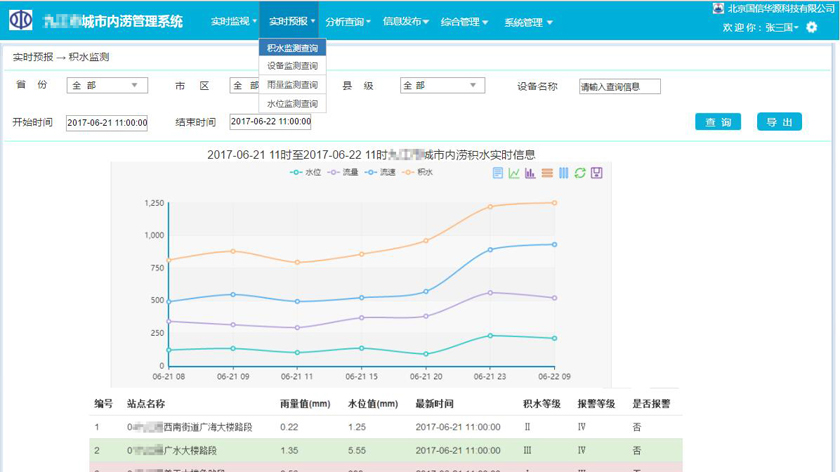Switch chart to tiled view
This screenshot has width=840, height=472.
click(563, 173)
